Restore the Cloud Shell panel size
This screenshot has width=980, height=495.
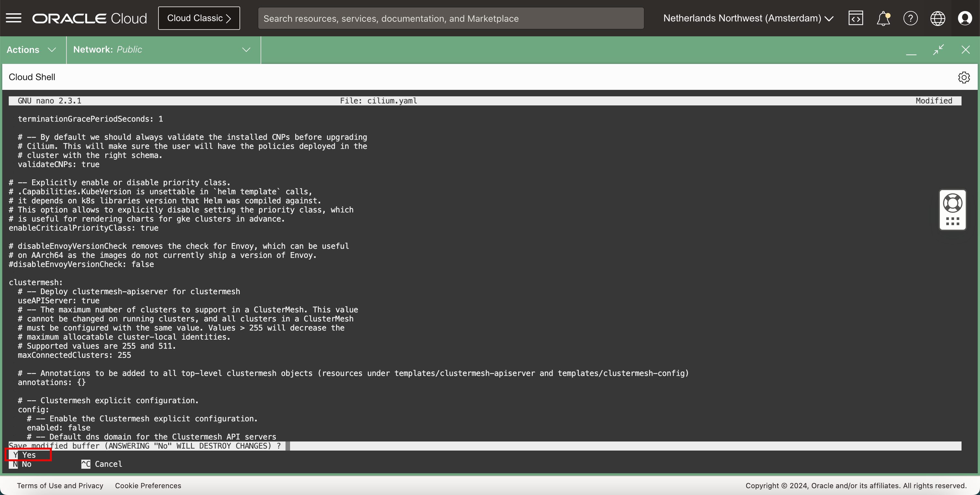pos(939,50)
